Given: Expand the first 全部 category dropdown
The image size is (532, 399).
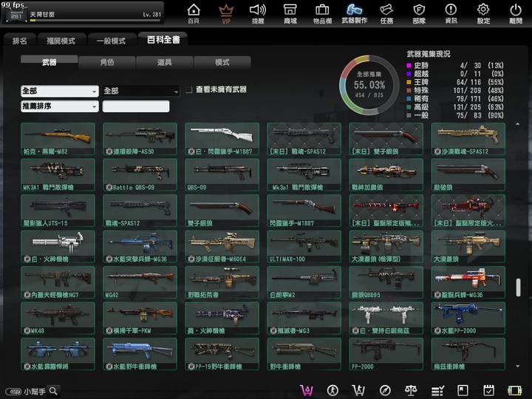Looking at the screenshot, I should pyautogui.click(x=60, y=91).
